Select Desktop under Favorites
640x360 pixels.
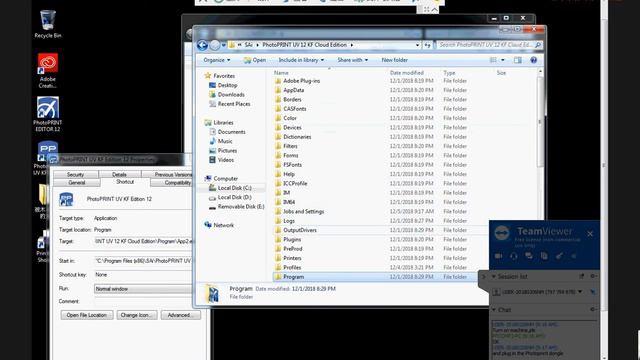click(227, 85)
